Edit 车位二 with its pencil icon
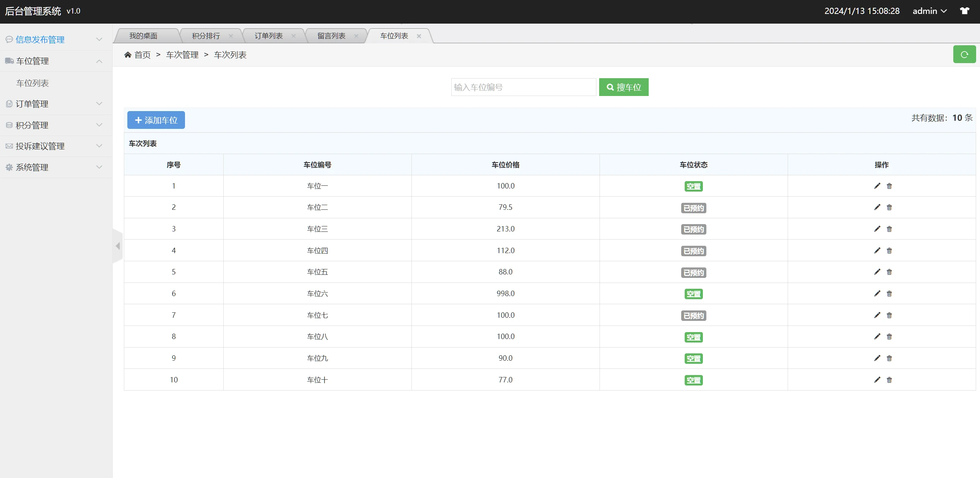Viewport: 980px width, 478px height. coord(877,207)
